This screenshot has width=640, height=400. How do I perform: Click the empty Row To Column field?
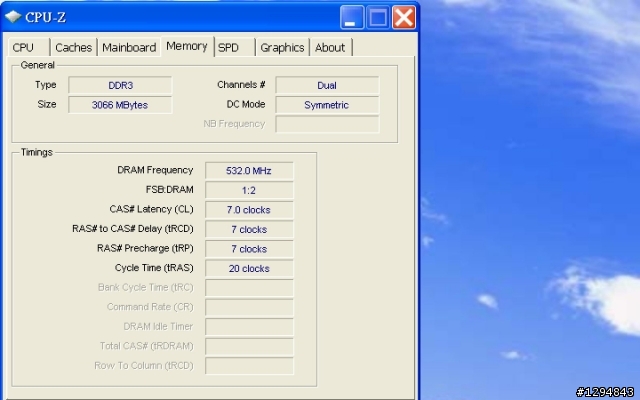249,366
